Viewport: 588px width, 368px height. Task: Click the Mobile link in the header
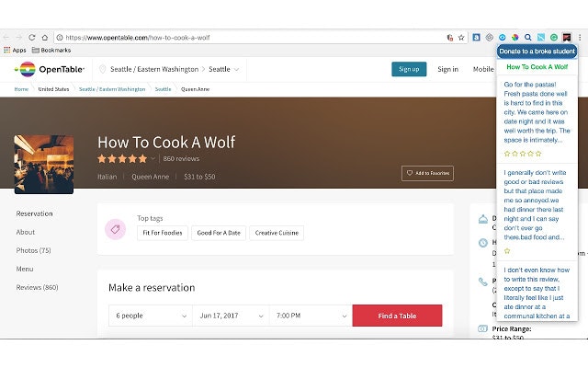point(483,69)
